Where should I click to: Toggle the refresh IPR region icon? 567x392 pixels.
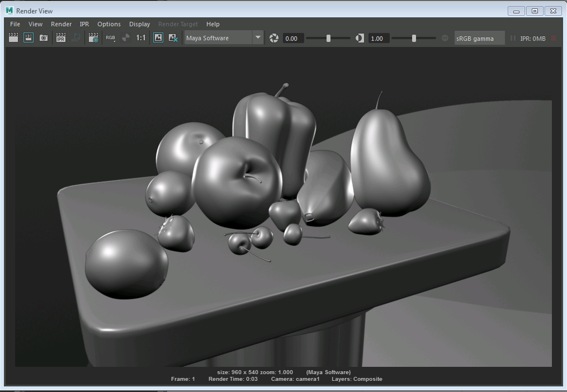[x=75, y=37]
